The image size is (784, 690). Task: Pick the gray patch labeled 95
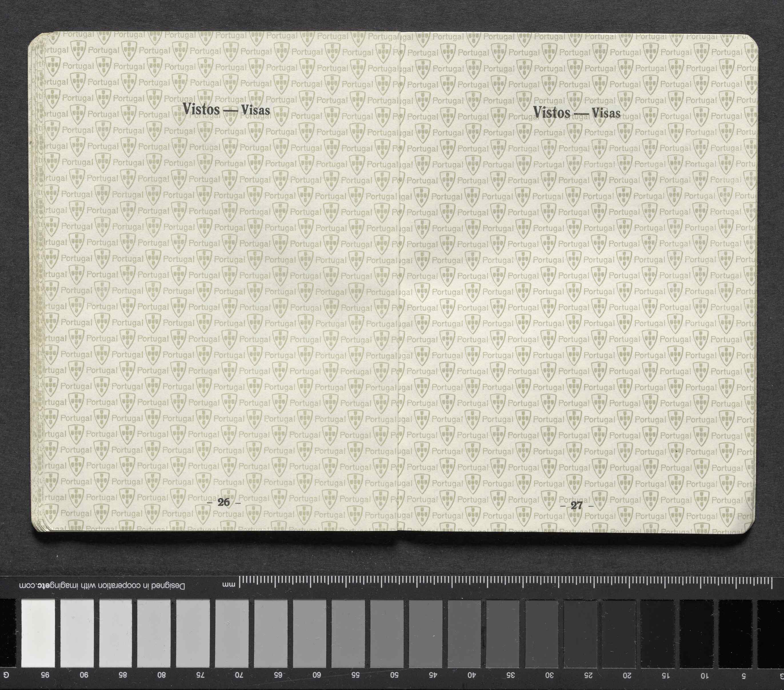(38, 634)
